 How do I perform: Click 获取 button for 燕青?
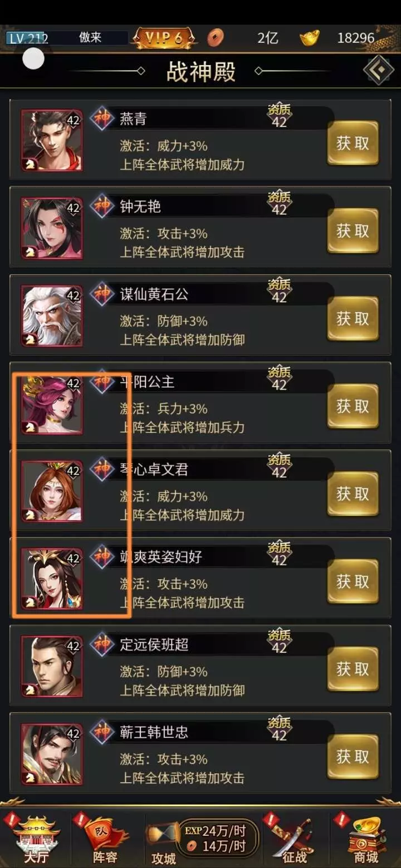[x=353, y=143]
